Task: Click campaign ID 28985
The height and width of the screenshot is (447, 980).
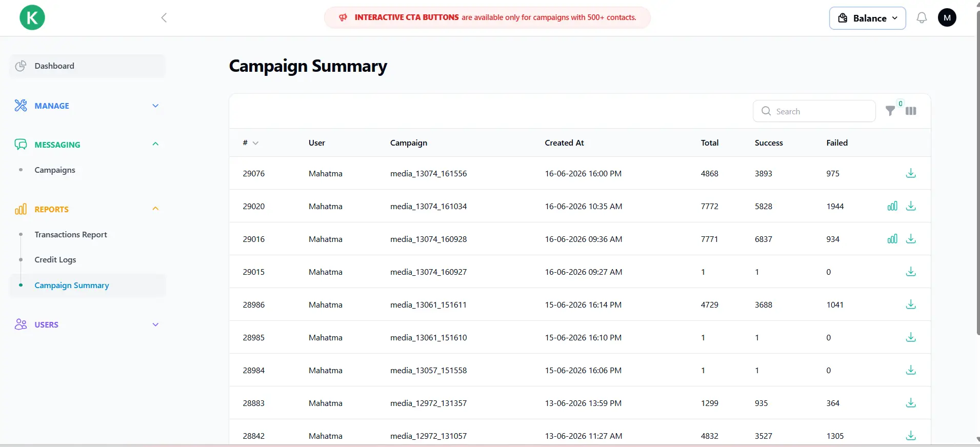Action: point(254,338)
